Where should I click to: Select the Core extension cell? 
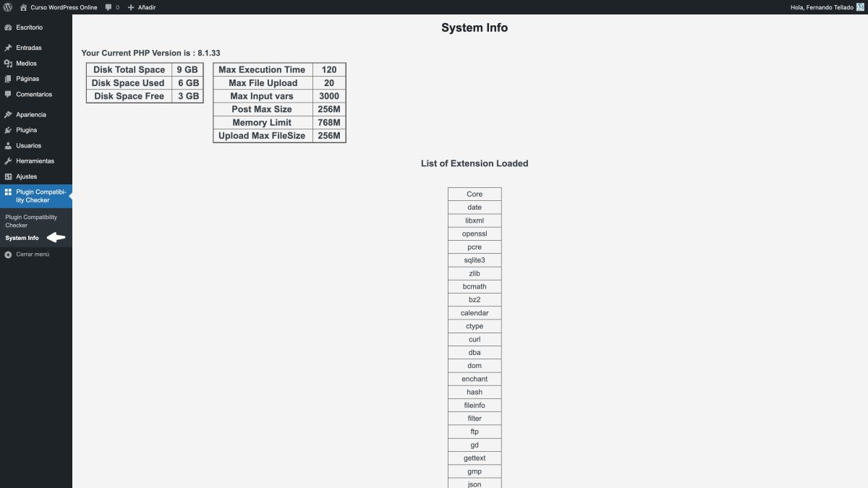[x=474, y=193]
